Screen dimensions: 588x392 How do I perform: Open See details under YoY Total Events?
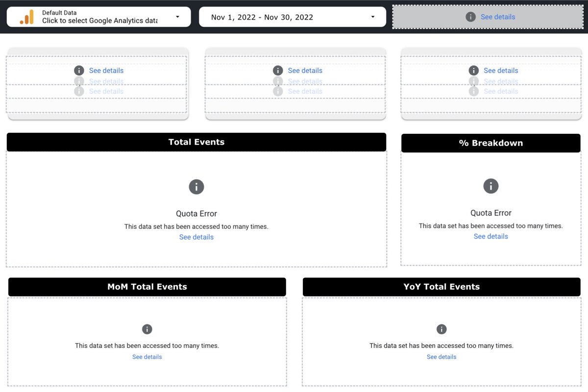pyautogui.click(x=441, y=357)
